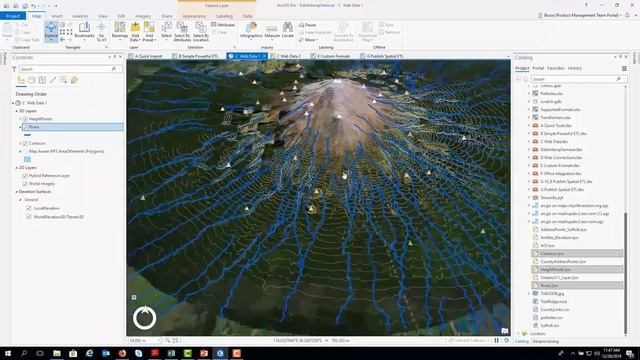Activate the Select tool
640x360 pixels.
point(166,31)
